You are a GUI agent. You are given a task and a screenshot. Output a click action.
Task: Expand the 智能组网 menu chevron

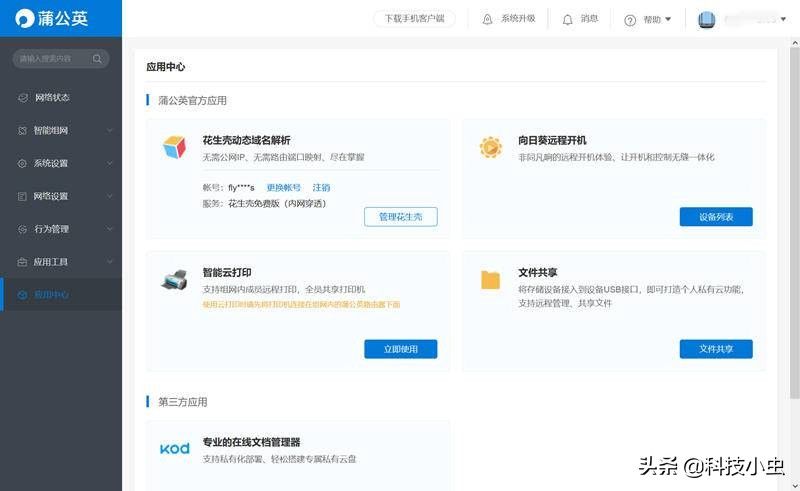click(x=110, y=131)
